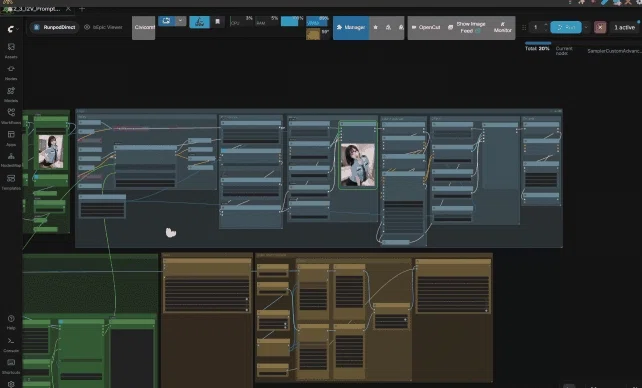642x388 pixels.
Task: Click the Civicomfy button
Action: 144,27
